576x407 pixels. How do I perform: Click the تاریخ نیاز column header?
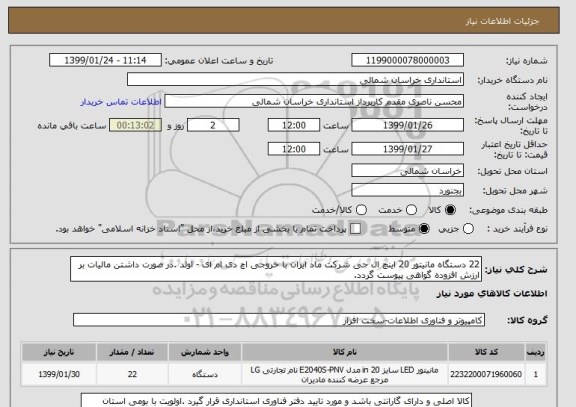pyautogui.click(x=59, y=352)
